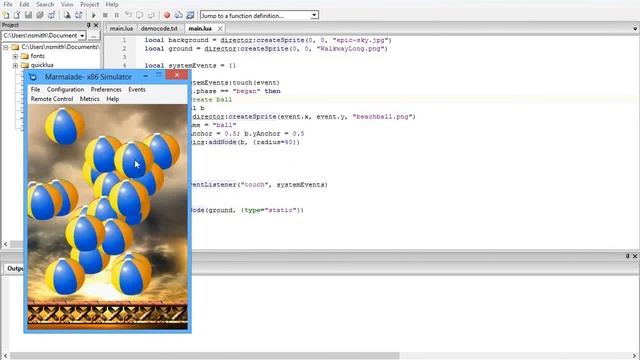The image size is (640, 360).
Task: Click the line 1 number margin
Action: (124, 40)
